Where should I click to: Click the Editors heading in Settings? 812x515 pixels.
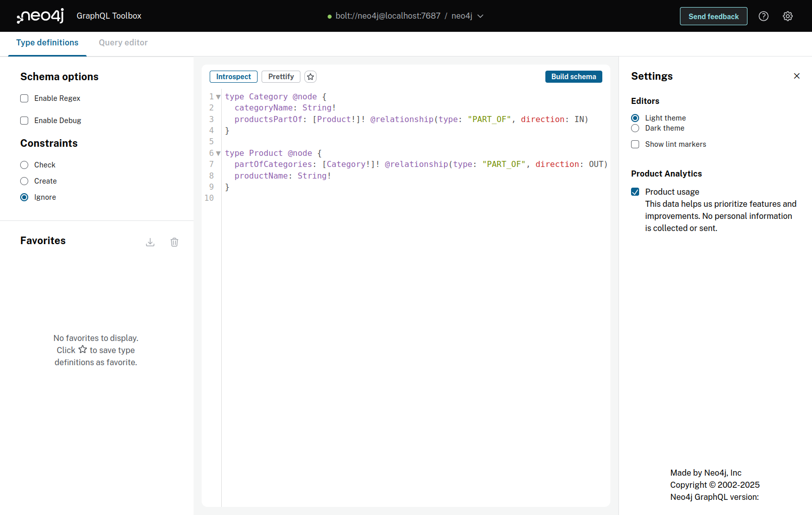(645, 101)
